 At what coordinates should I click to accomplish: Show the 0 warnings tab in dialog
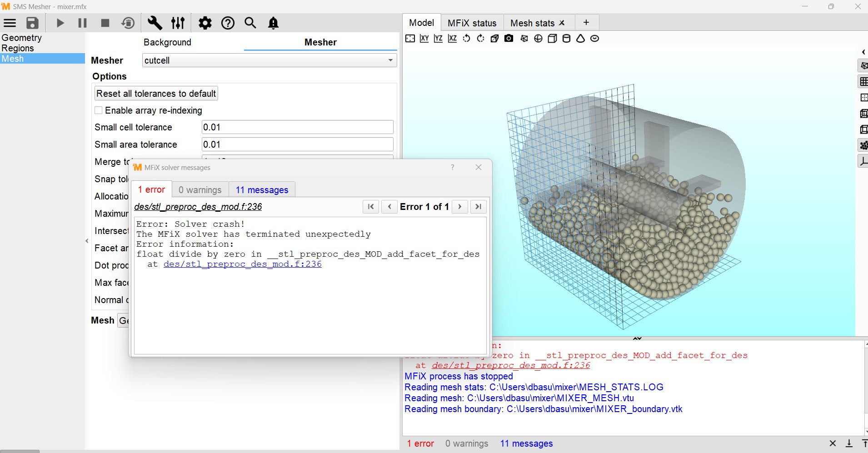pos(200,190)
